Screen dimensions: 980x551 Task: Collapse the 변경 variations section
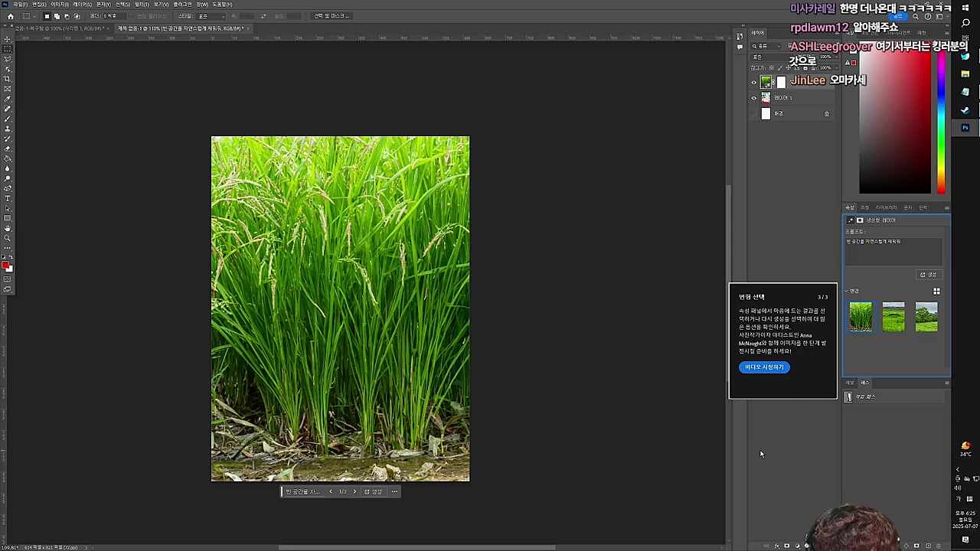[x=847, y=291]
